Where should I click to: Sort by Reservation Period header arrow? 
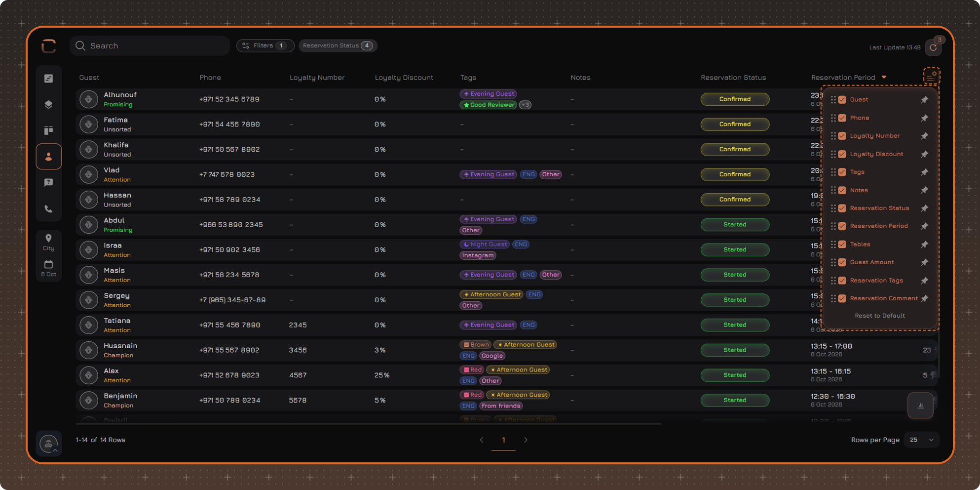pyautogui.click(x=884, y=77)
